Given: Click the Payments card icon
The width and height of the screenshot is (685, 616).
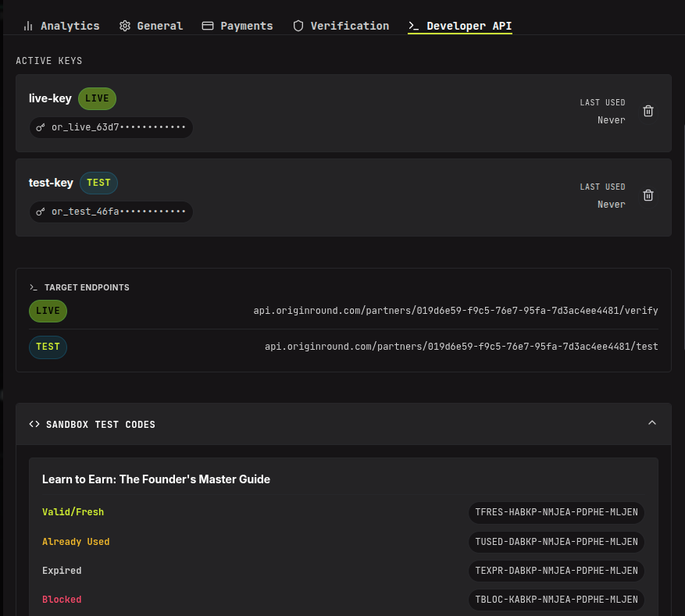Looking at the screenshot, I should 208,26.
